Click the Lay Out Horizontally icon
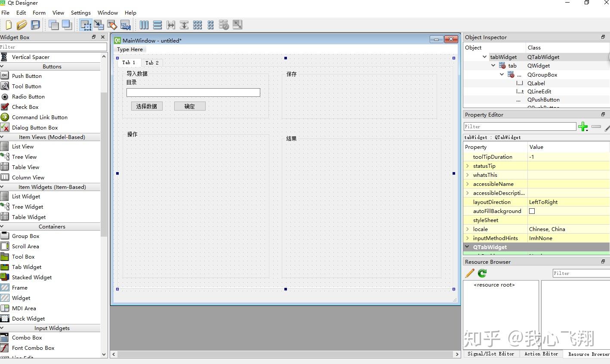This screenshot has height=364, width=610. [x=144, y=25]
